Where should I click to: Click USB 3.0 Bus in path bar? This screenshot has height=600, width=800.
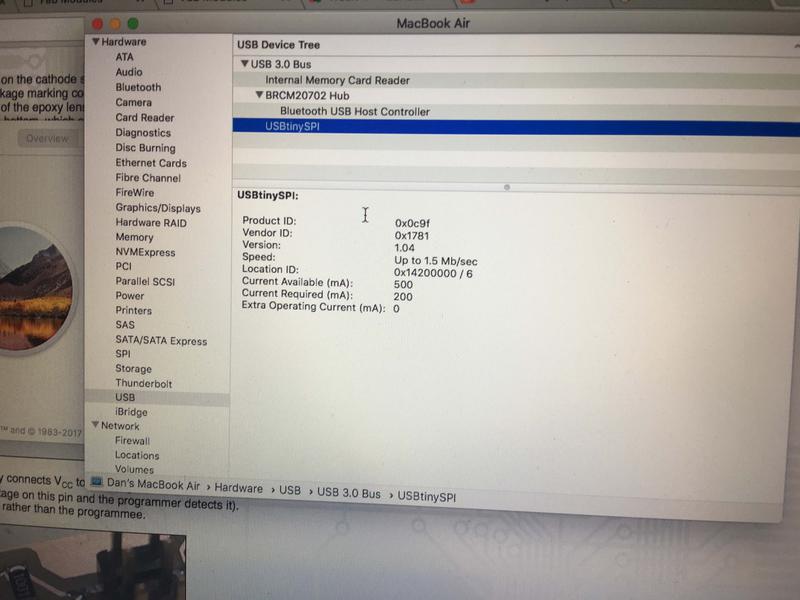coord(348,493)
